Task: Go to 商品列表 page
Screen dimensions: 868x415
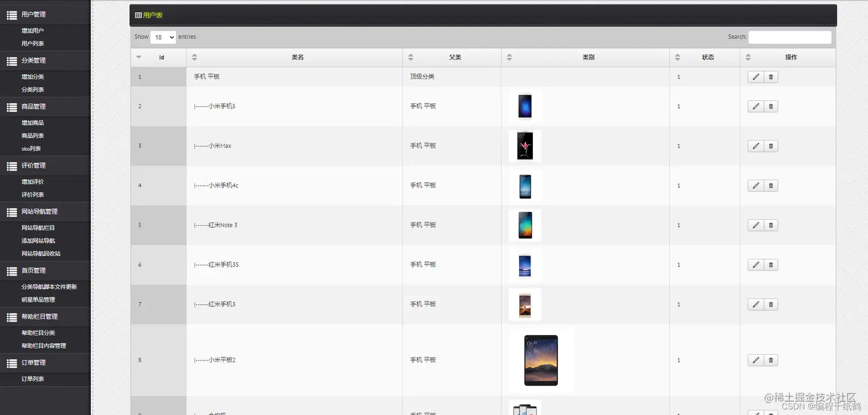Action: tap(33, 136)
